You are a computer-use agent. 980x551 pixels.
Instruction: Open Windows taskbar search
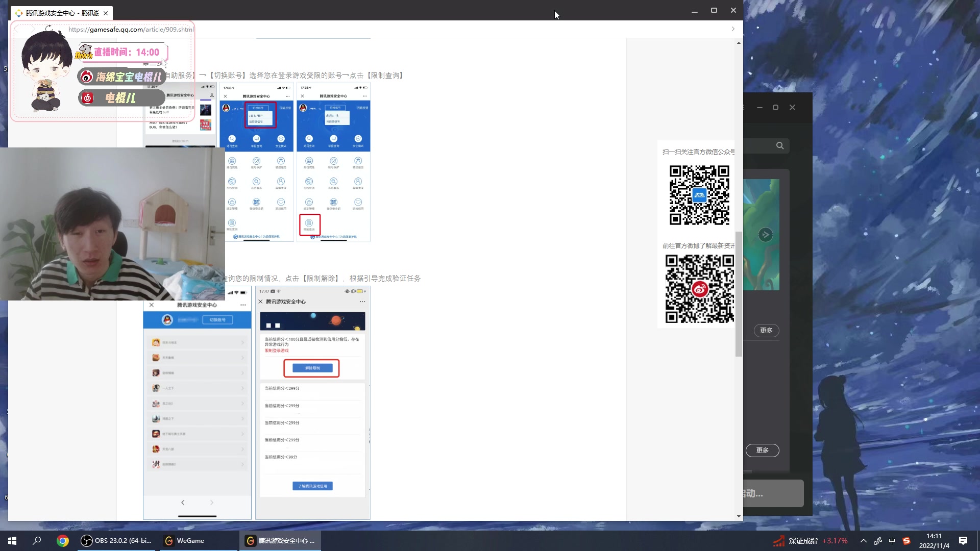(x=37, y=541)
